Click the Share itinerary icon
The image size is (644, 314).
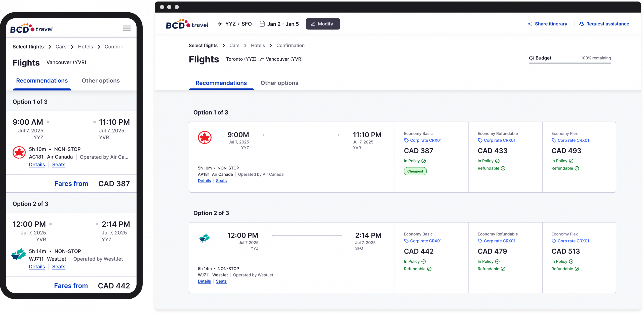coord(530,24)
